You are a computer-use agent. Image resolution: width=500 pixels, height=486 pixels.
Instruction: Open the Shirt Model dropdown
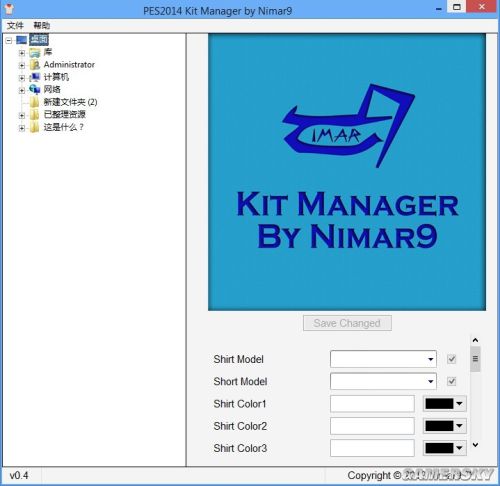pyautogui.click(x=383, y=359)
